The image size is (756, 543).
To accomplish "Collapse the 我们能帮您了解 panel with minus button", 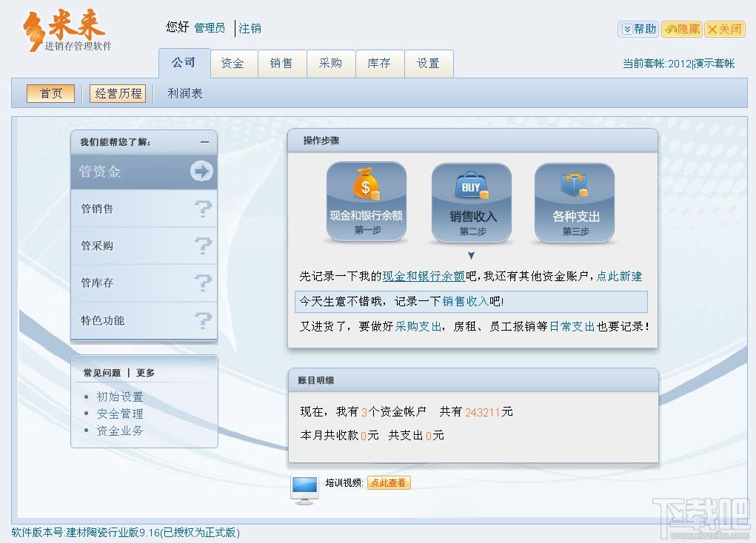I will tap(204, 142).
